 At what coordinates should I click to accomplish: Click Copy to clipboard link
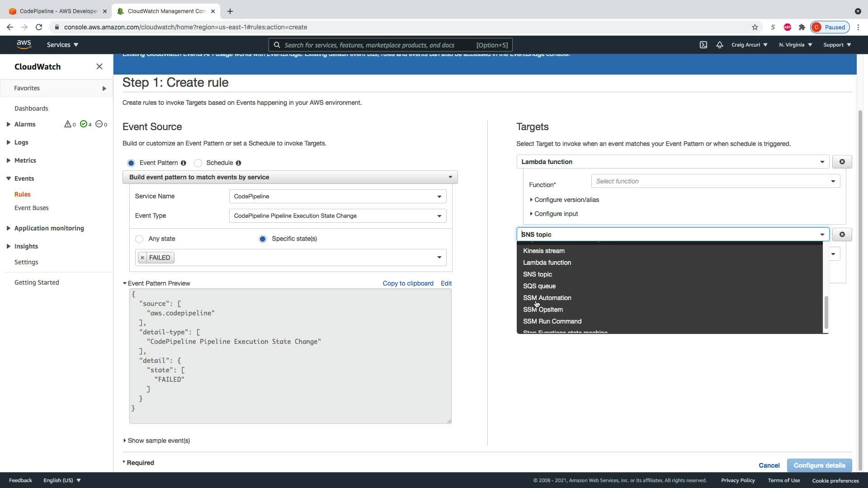pyautogui.click(x=408, y=283)
